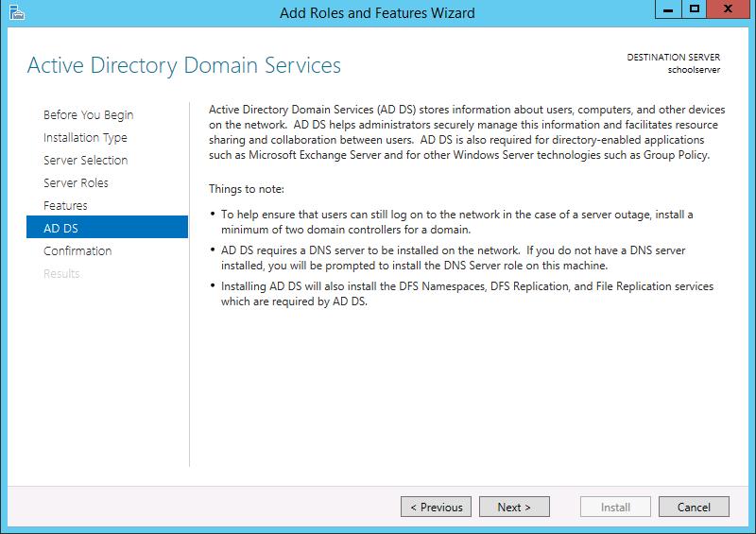Viewport: 756px width, 534px height.
Task: Cancel the wizard
Action: pos(694,507)
